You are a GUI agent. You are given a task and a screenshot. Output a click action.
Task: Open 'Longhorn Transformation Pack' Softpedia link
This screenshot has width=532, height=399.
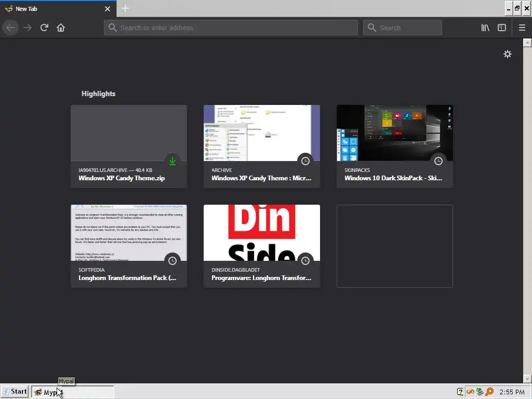pyautogui.click(x=127, y=278)
